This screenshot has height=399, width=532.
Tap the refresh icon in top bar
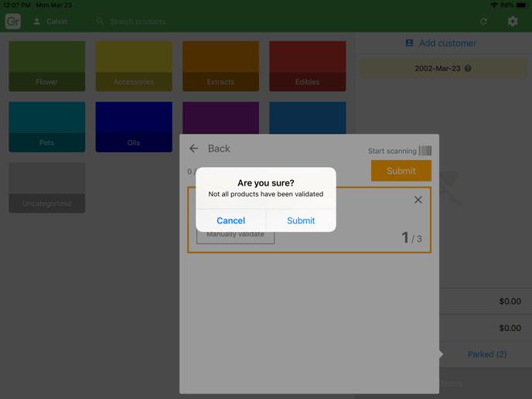click(x=484, y=22)
